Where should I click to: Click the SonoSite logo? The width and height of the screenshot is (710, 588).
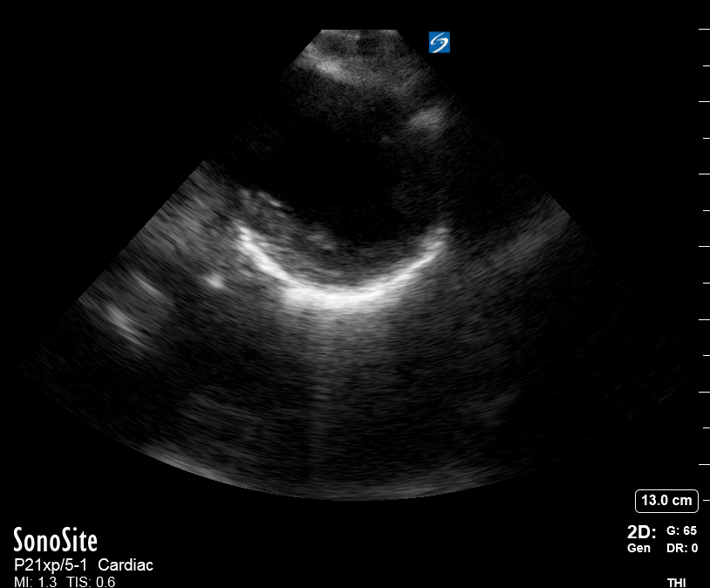point(55,539)
